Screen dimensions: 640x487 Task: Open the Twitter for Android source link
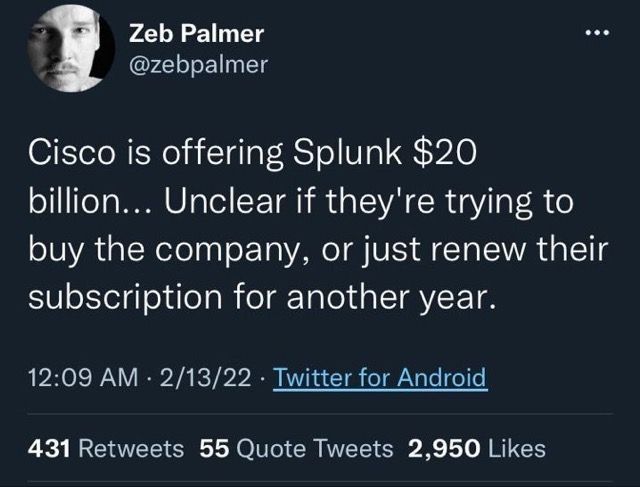pyautogui.click(x=380, y=378)
